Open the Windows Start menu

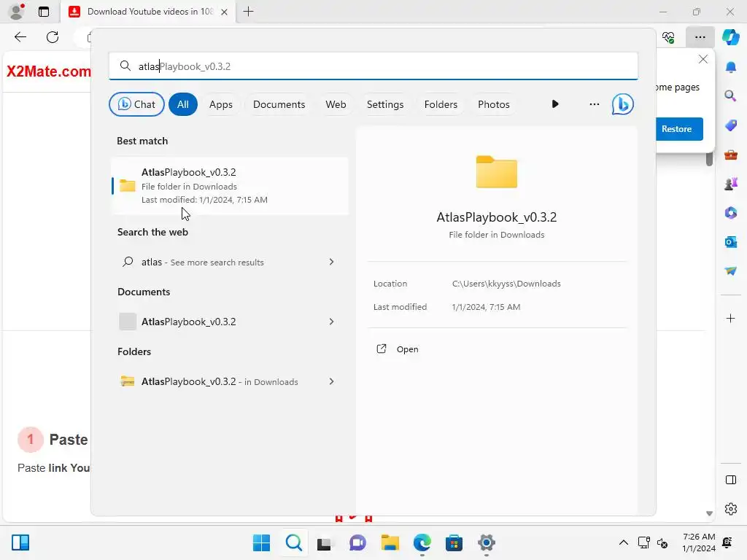point(261,542)
